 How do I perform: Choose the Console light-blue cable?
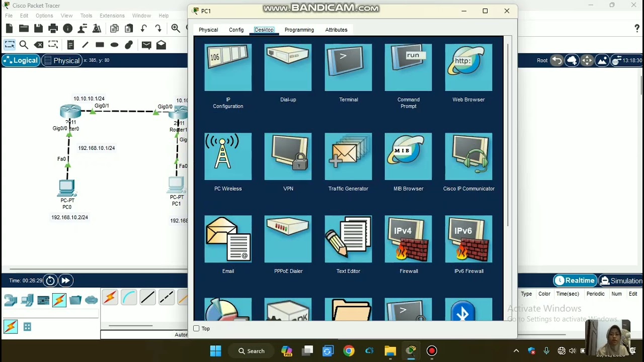coord(129,298)
